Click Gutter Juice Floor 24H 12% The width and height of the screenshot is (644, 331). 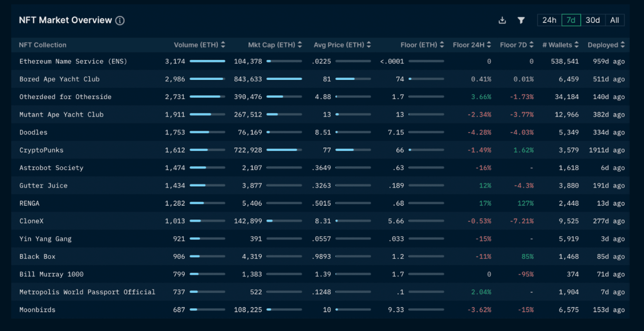coord(485,185)
